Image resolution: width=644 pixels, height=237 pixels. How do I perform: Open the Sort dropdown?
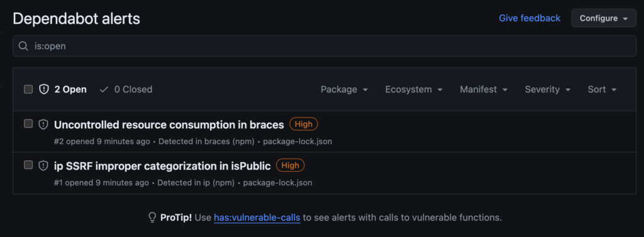602,89
